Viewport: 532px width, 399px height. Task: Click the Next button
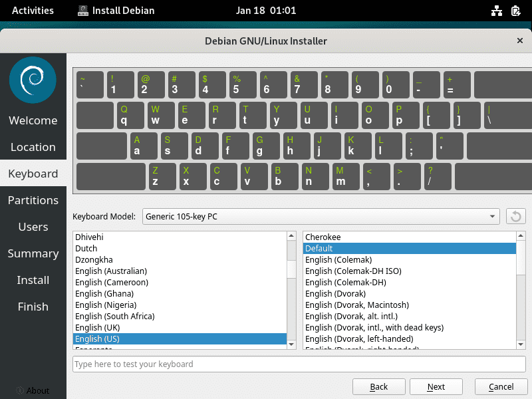coord(436,387)
